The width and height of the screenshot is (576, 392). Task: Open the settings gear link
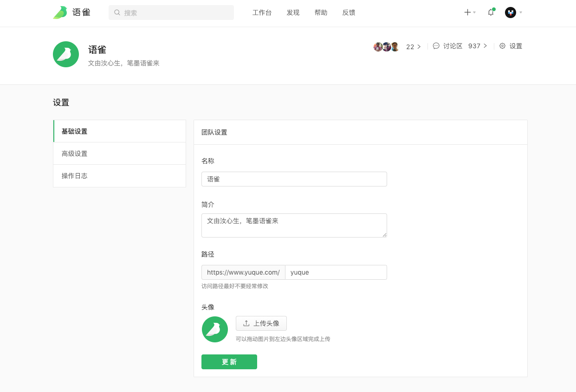[502, 46]
